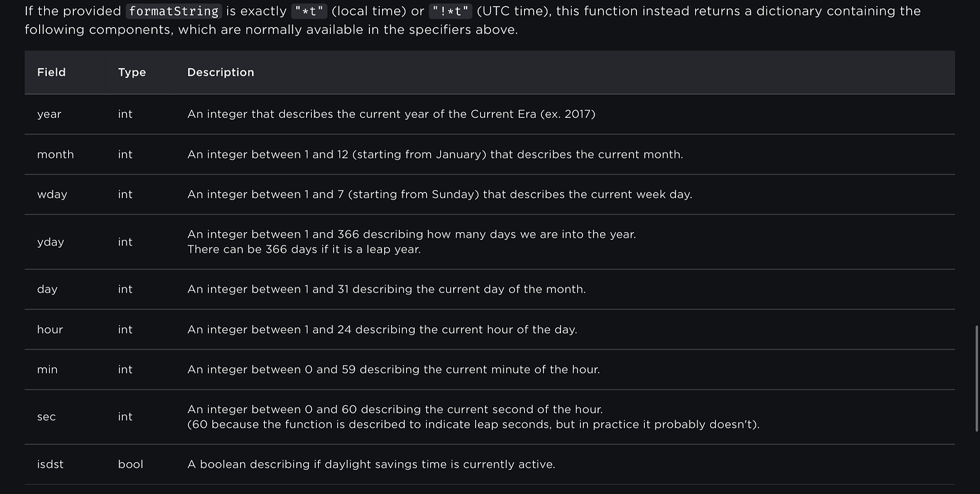Select the min field cell

[x=47, y=370]
